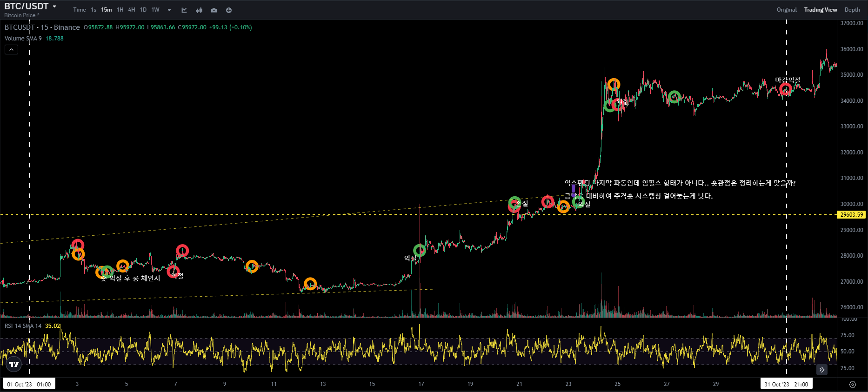This screenshot has width=868, height=392.
Task: Click the 29603.59 price label on axis
Action: point(852,215)
